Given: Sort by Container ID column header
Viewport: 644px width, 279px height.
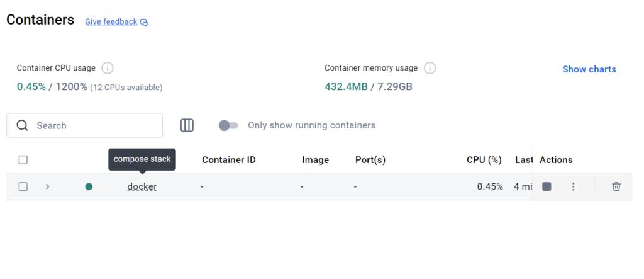Looking at the screenshot, I should point(228,160).
